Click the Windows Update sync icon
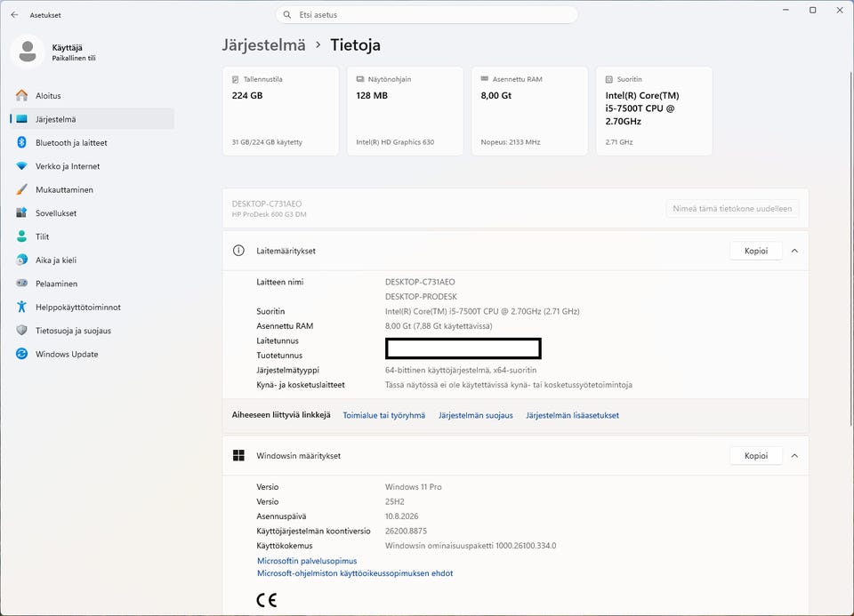The image size is (854, 616). pyautogui.click(x=21, y=354)
